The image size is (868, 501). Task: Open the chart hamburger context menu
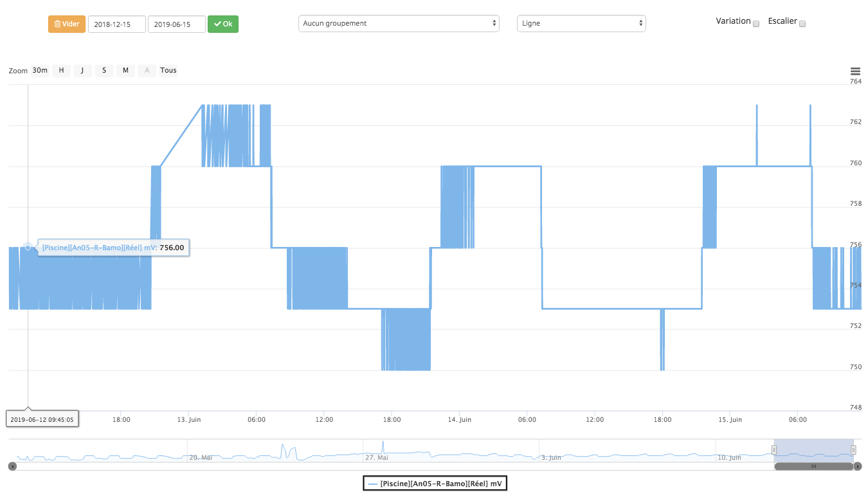855,71
